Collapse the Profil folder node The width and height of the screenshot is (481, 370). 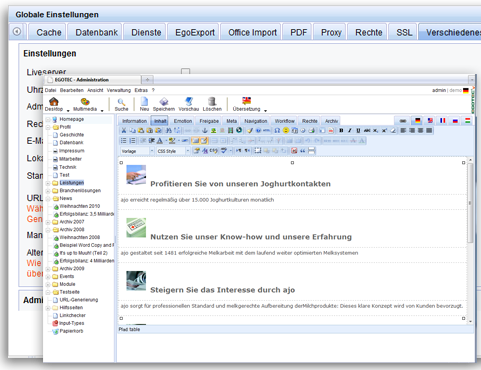click(x=48, y=127)
